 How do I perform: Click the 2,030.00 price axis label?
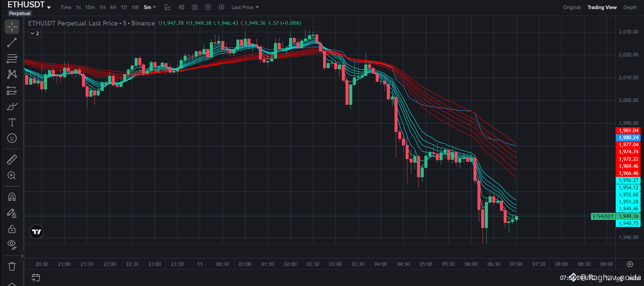[x=629, y=32]
